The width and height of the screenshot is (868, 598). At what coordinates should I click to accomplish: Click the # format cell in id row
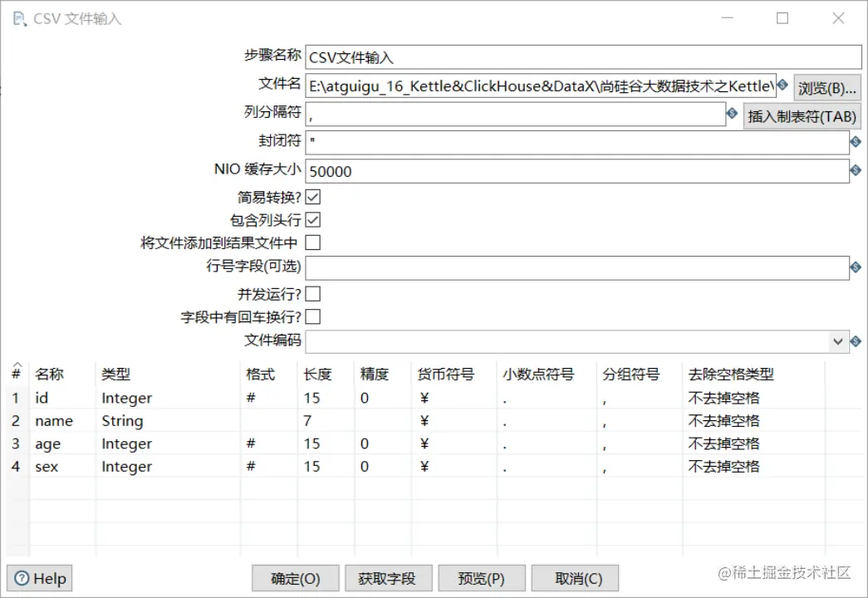(x=269, y=398)
